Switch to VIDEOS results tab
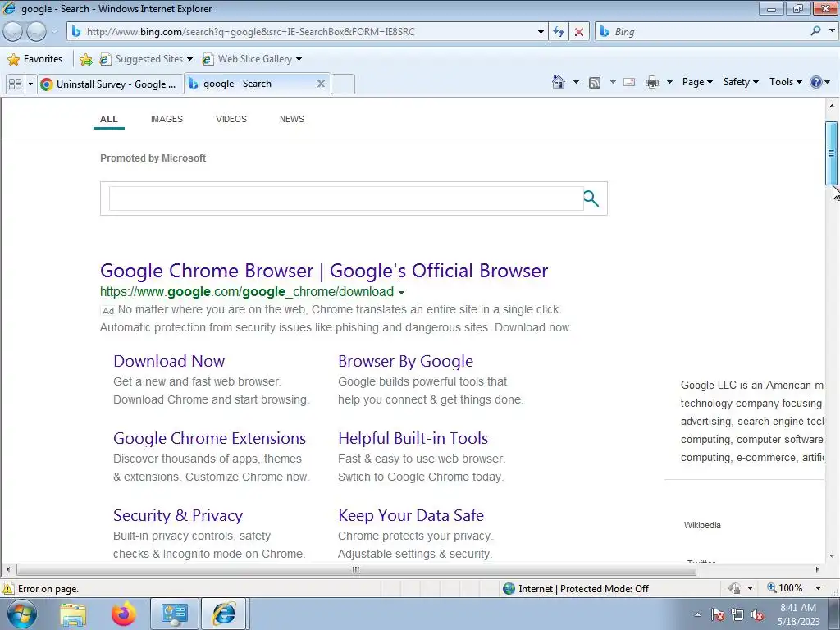The image size is (840, 630). [231, 119]
